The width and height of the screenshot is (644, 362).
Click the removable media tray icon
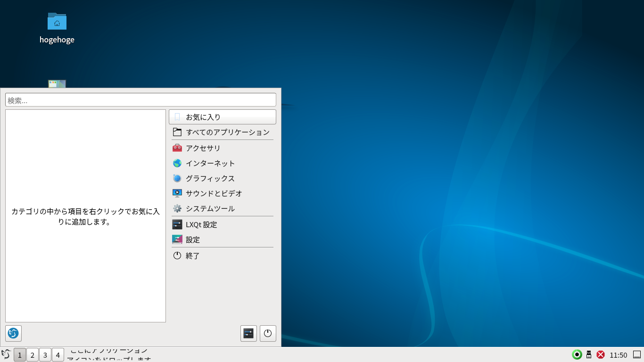tap(588, 354)
